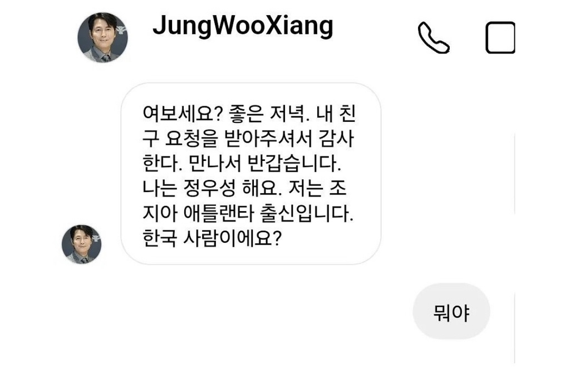Click the 한국 사람이에요? line in the bubble
Viewport: 570px width, 392px height.
pos(212,238)
